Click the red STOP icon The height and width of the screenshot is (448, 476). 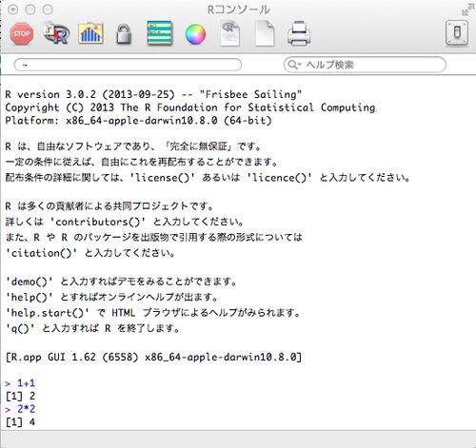pos(22,33)
